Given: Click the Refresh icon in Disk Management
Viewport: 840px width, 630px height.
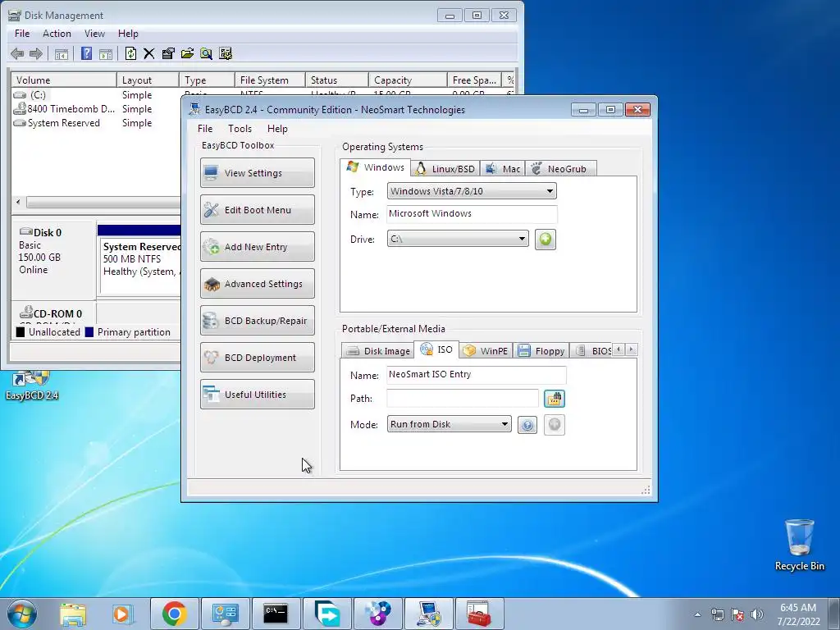Looking at the screenshot, I should tap(130, 53).
